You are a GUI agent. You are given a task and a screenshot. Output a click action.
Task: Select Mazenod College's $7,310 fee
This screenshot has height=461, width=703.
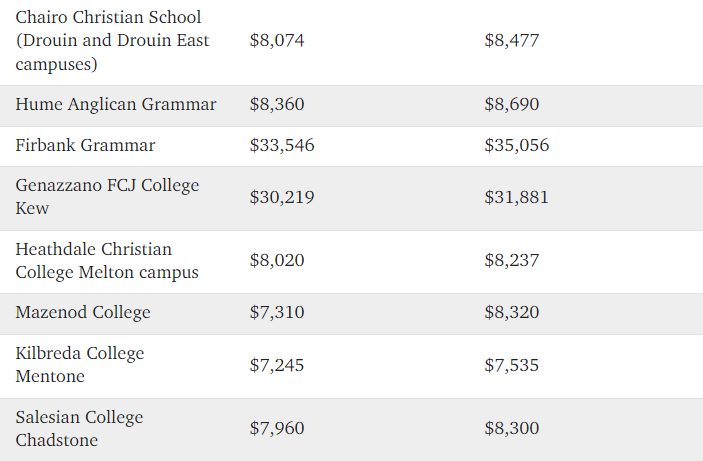(x=277, y=313)
